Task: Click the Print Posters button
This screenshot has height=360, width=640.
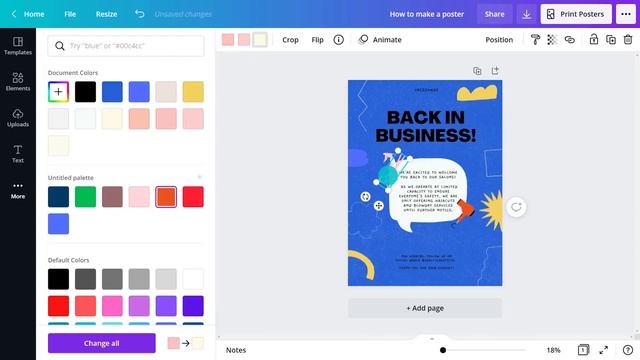Action: tap(576, 14)
